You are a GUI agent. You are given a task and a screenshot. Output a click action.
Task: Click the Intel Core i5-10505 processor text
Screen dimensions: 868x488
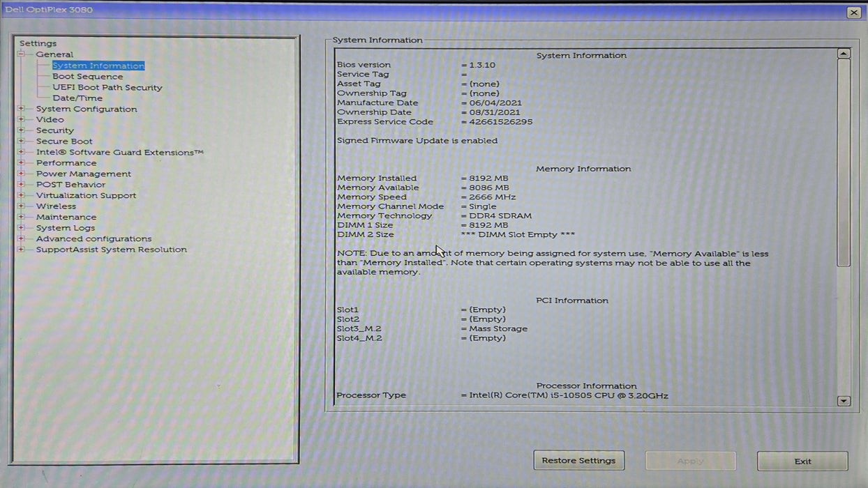pos(568,396)
